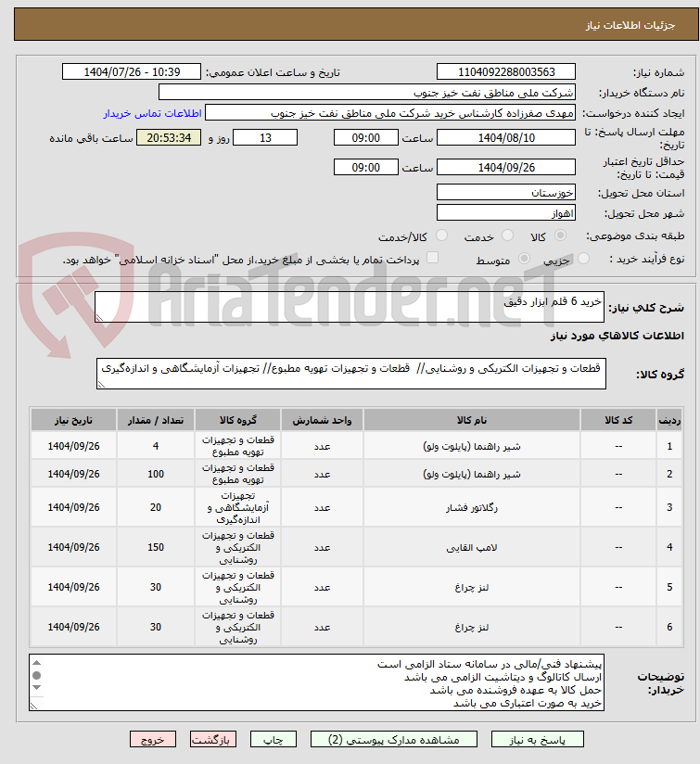
Task: Click the تاریخ نیاز column header
Action: tap(73, 420)
